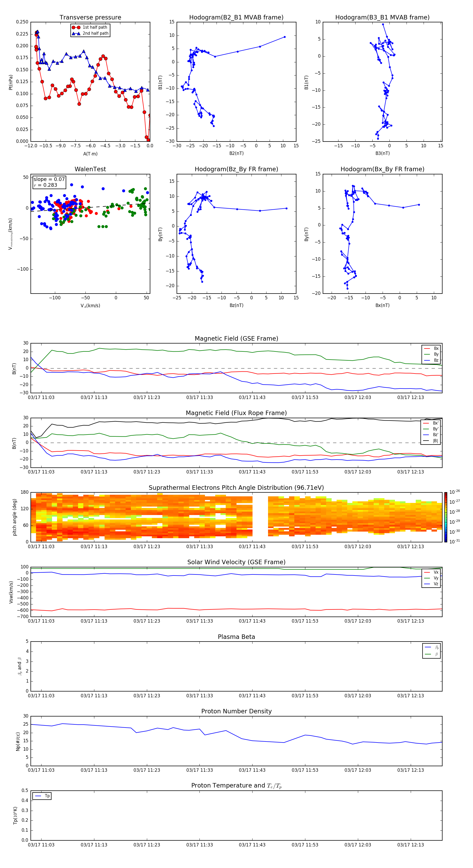Click the "A(T·m)" x-axis label
Viewport: 473px width, 868px height.
click(90, 154)
